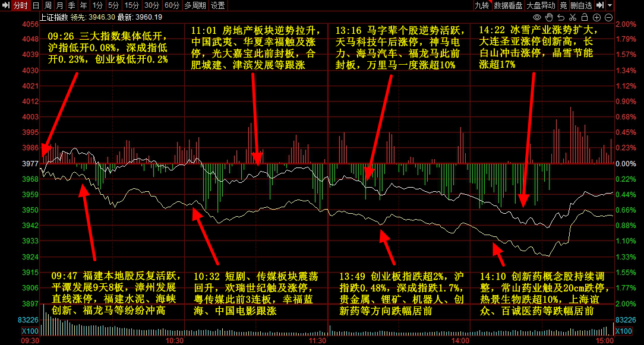This screenshot has width=644, height=345.
Task: Click 删自选 to remove from watchlist
Action: [x=581, y=5]
